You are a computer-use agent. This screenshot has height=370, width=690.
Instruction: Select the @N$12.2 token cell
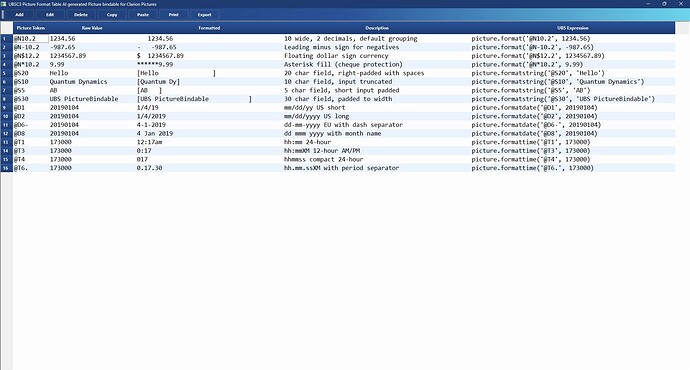point(31,56)
